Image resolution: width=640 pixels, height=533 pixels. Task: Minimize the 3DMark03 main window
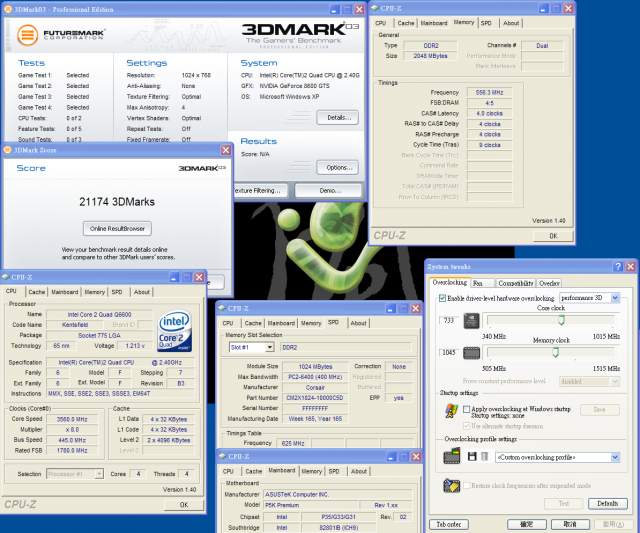click(335, 9)
